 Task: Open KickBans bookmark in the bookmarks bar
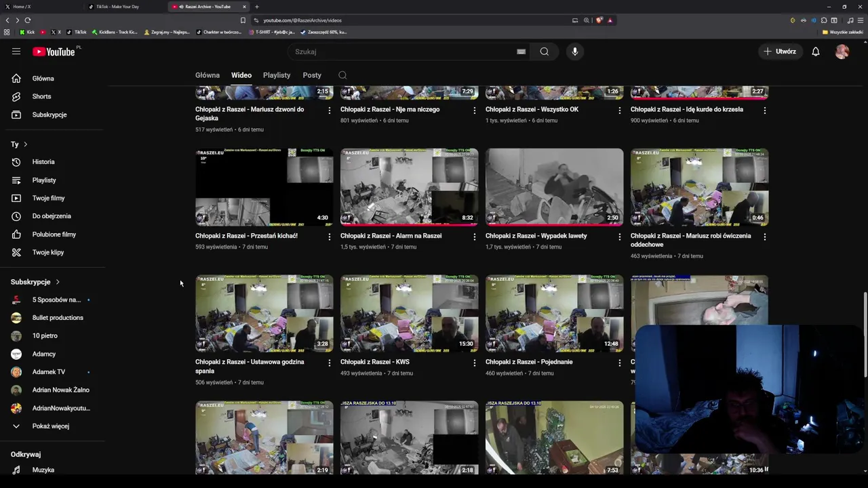115,32
